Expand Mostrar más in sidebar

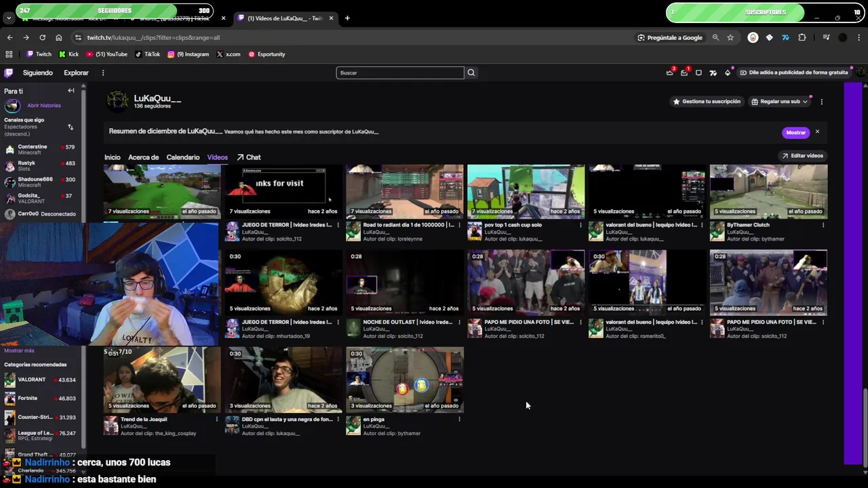point(19,350)
